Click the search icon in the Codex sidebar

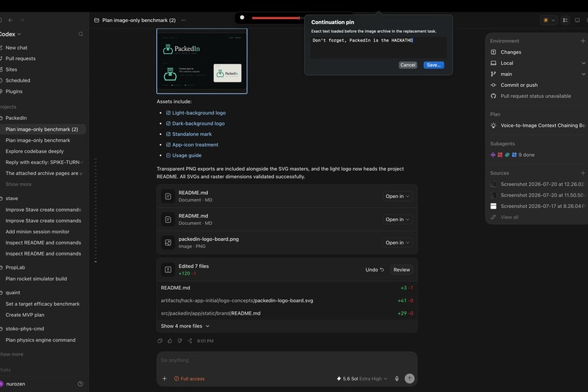[x=81, y=34]
